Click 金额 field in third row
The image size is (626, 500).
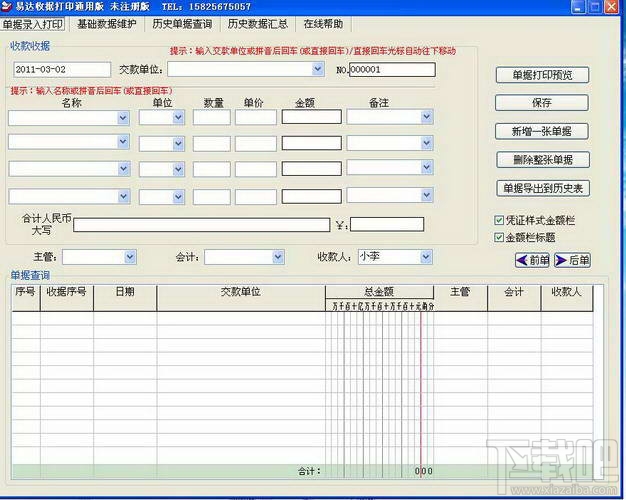click(x=312, y=169)
